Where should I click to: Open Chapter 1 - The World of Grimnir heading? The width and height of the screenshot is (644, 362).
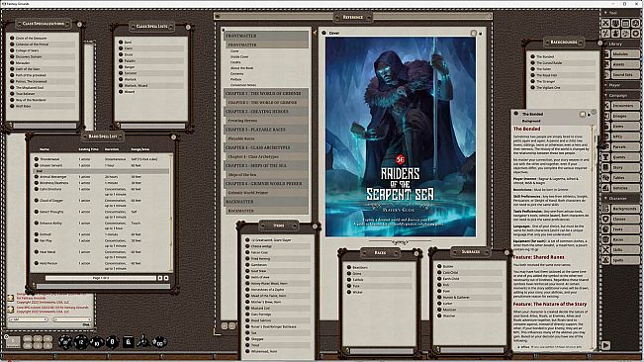click(x=266, y=93)
